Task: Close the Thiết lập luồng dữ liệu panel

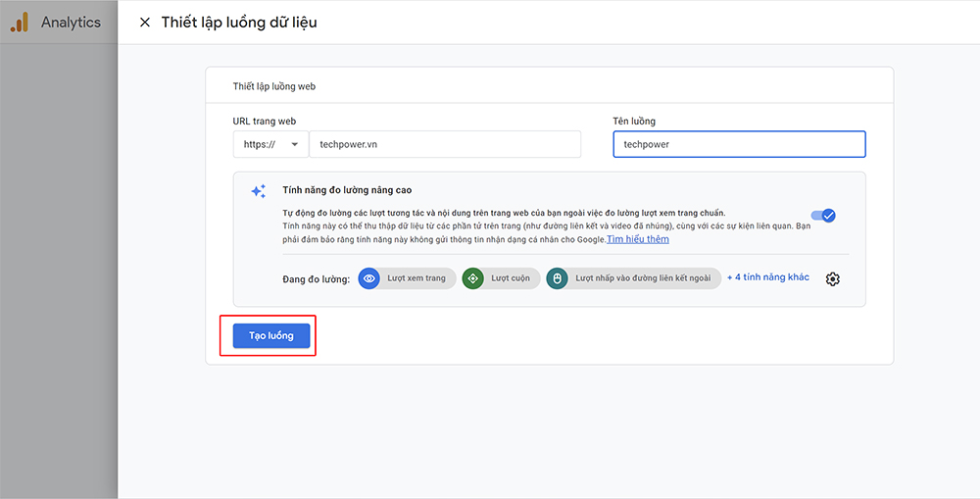Action: coord(145,23)
